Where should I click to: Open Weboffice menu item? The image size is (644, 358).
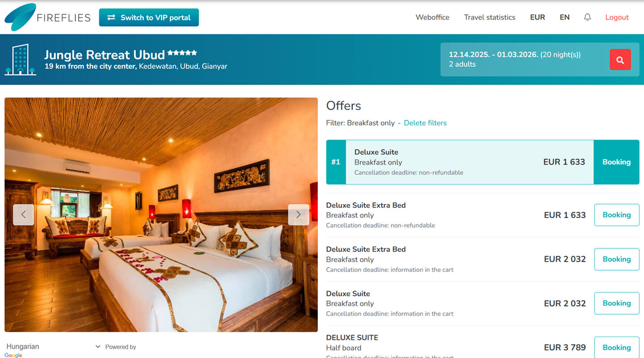coord(432,17)
